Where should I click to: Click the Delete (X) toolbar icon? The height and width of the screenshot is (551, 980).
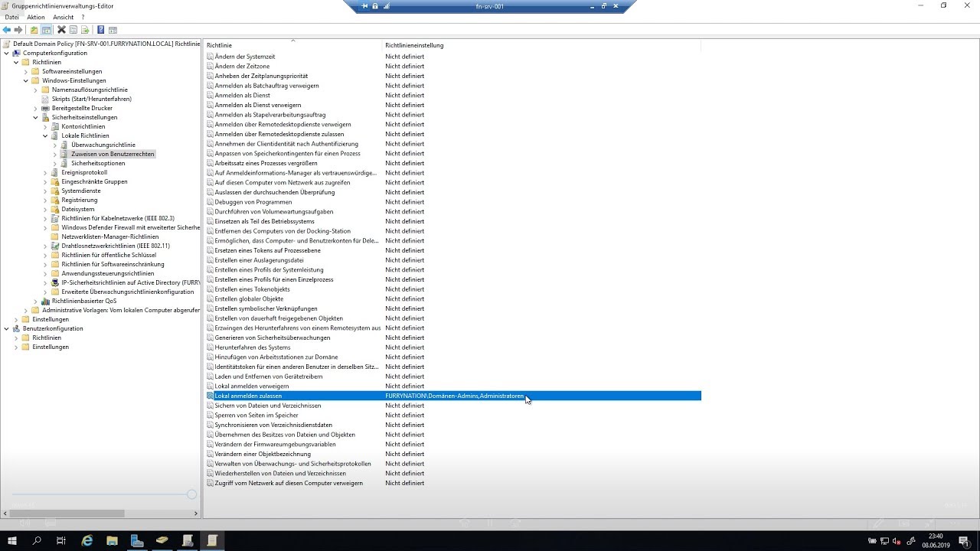click(61, 30)
